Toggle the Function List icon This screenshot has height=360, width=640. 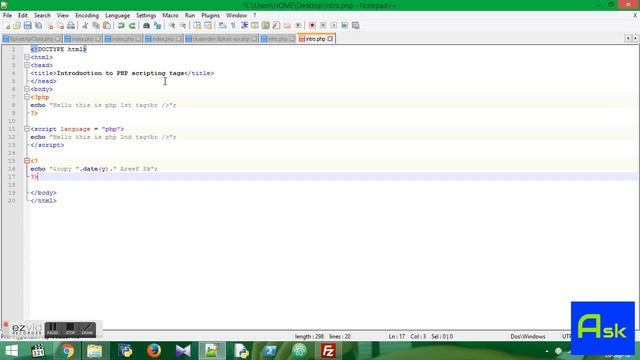(x=276, y=26)
